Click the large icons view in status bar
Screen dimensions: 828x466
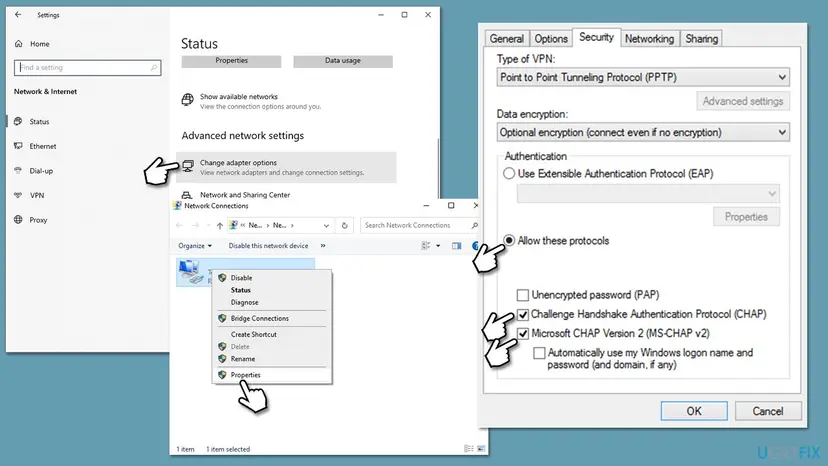pos(481,449)
